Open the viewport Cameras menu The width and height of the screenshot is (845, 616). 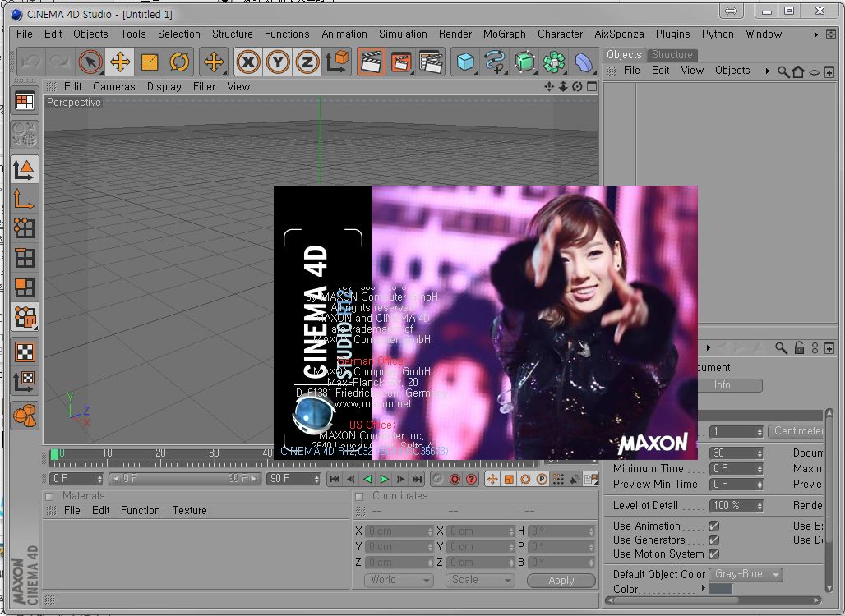tap(113, 87)
